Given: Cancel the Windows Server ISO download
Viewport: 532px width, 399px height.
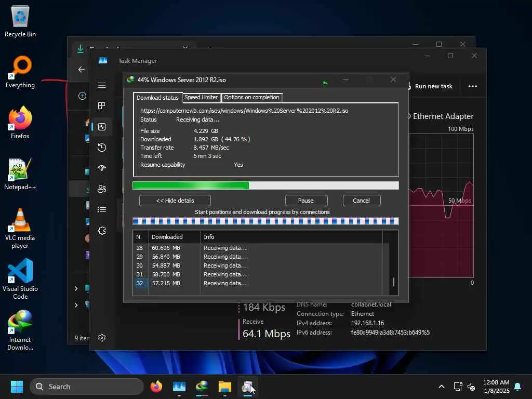Looking at the screenshot, I should pyautogui.click(x=362, y=201).
